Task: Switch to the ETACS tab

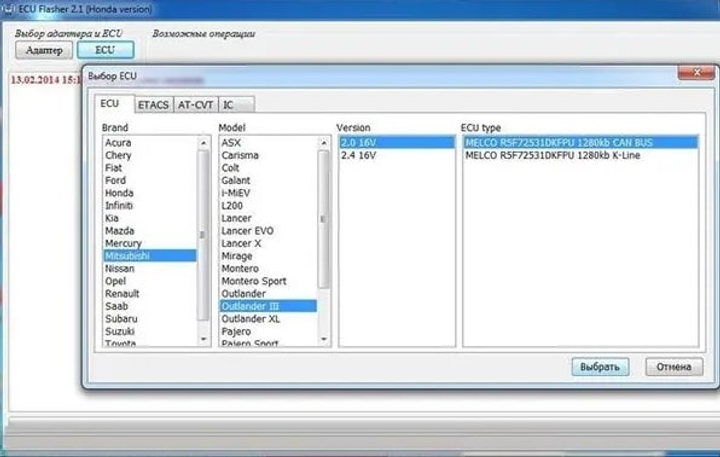Action: pyautogui.click(x=153, y=105)
